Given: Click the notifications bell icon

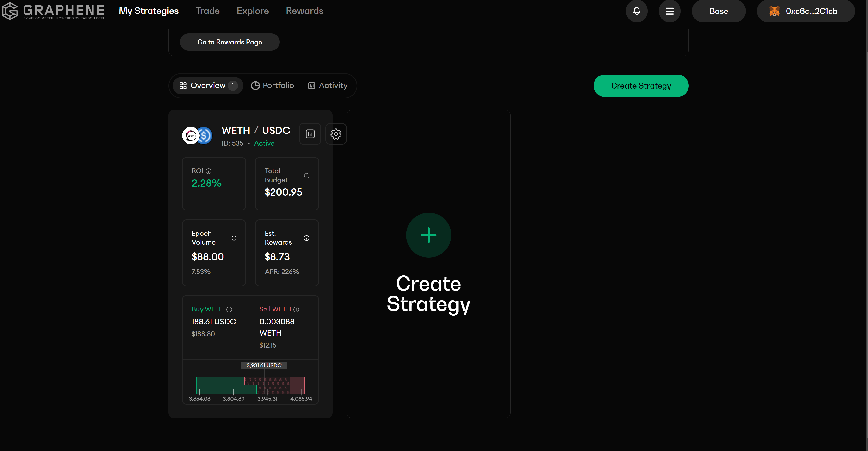Looking at the screenshot, I should (x=637, y=11).
